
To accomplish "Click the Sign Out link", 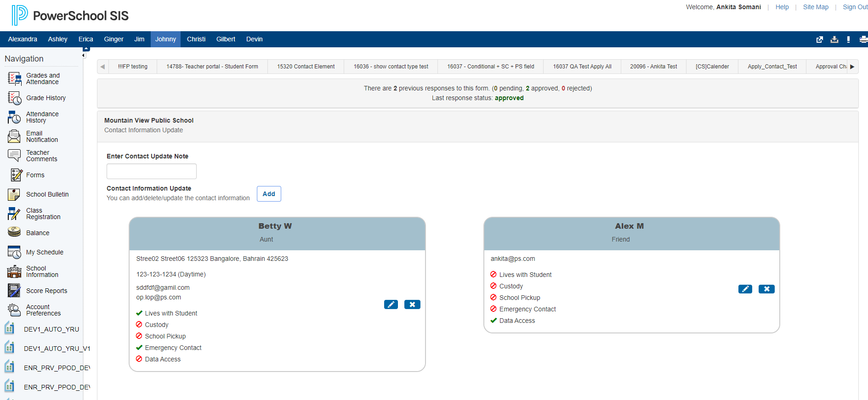I will pyautogui.click(x=855, y=7).
